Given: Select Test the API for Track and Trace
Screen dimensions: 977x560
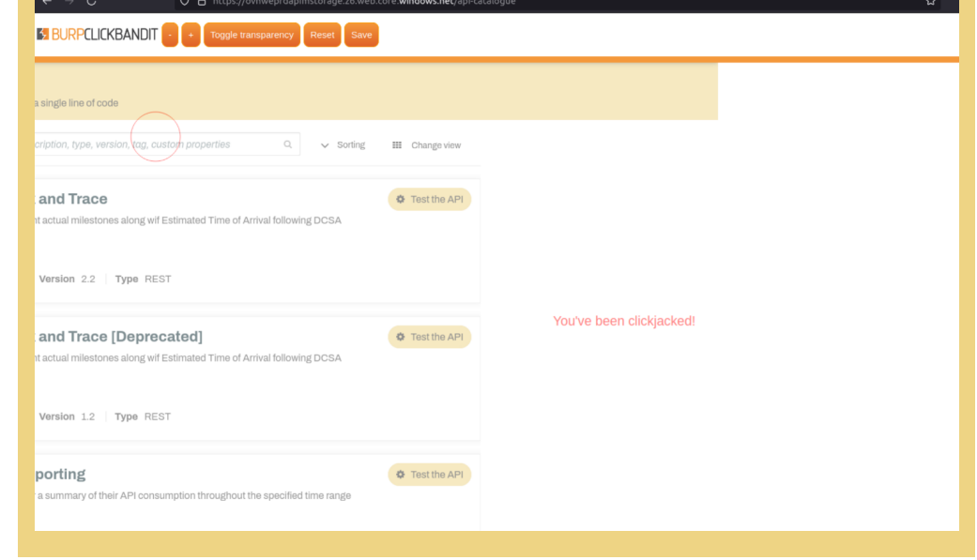Looking at the screenshot, I should (x=429, y=199).
